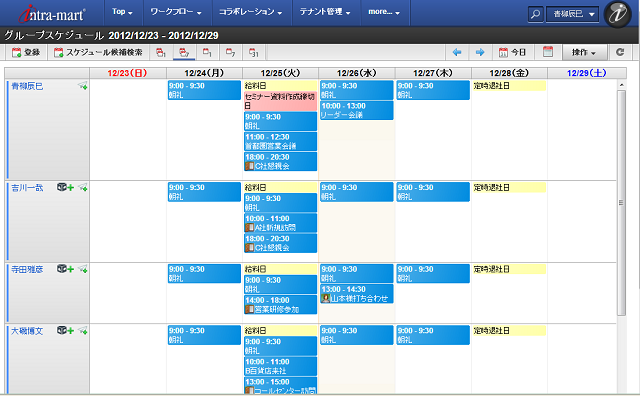Click the 12/27(木) column header
This screenshot has height=396, width=640.
click(x=433, y=73)
